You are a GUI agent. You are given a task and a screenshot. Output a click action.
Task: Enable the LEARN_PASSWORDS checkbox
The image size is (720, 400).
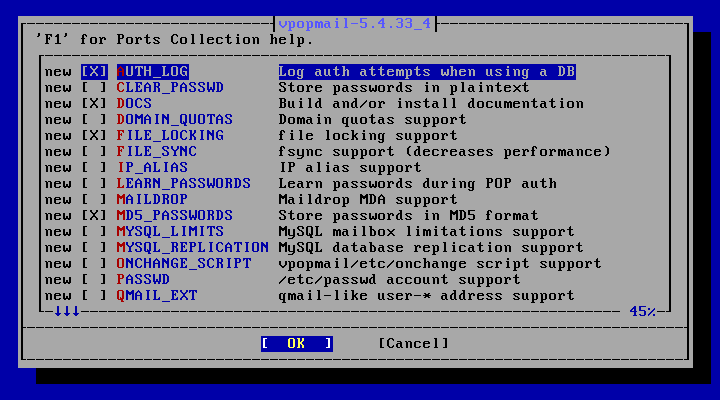point(94,184)
